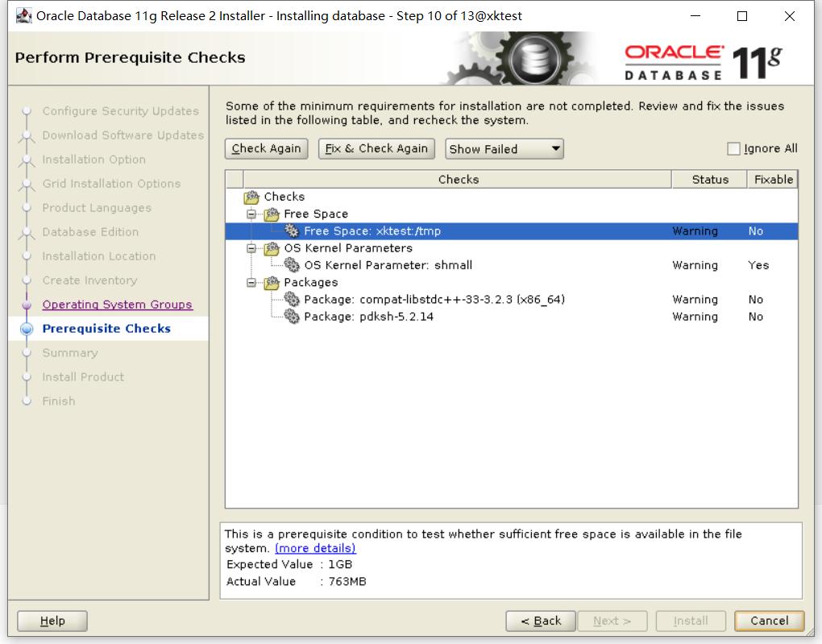
Task: Click the Operating System Groups step bullet
Action: [27, 305]
